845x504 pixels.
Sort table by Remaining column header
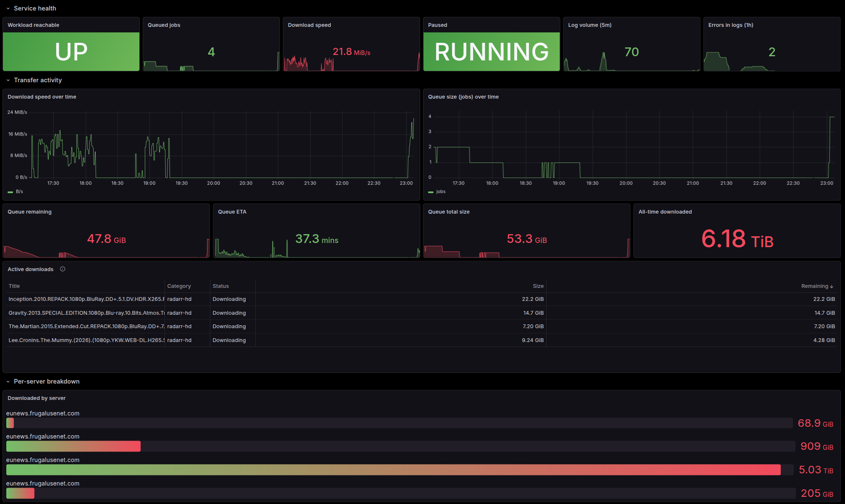click(814, 286)
